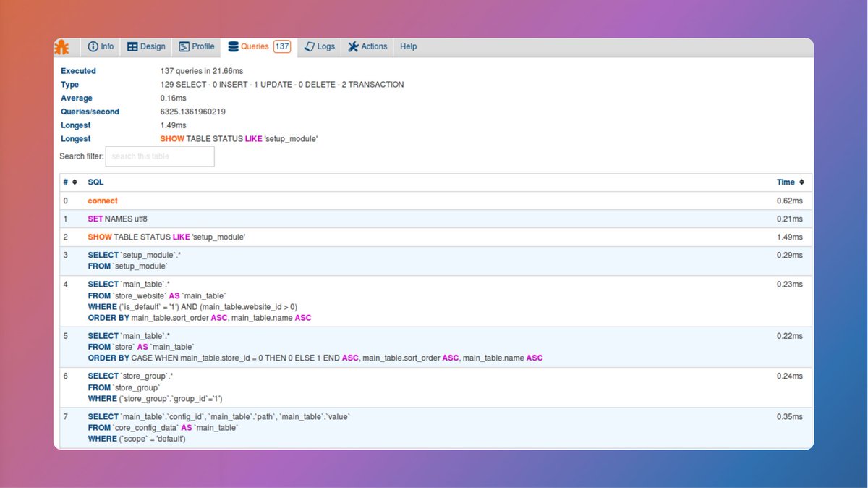
Task: Click the 0.29ms time cell
Action: (789, 255)
